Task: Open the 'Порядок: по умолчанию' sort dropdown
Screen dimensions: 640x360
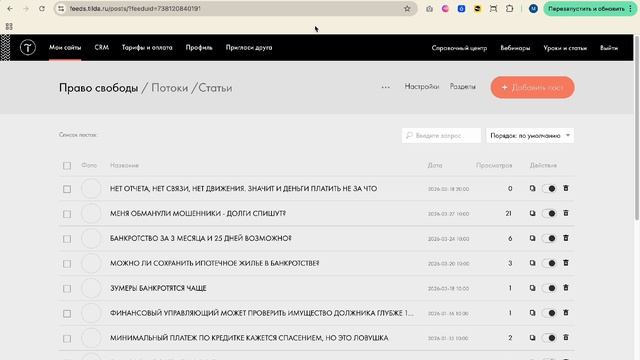Action: [530, 136]
